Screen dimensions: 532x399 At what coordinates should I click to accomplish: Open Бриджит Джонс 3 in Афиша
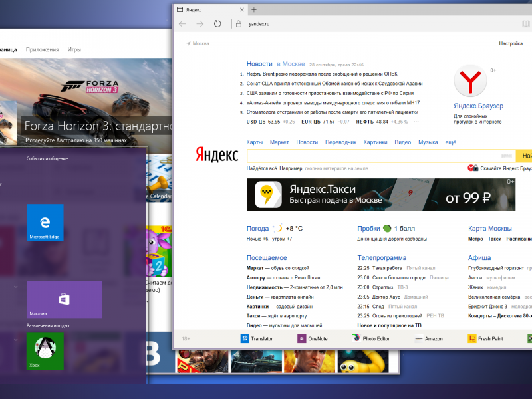[487, 306]
